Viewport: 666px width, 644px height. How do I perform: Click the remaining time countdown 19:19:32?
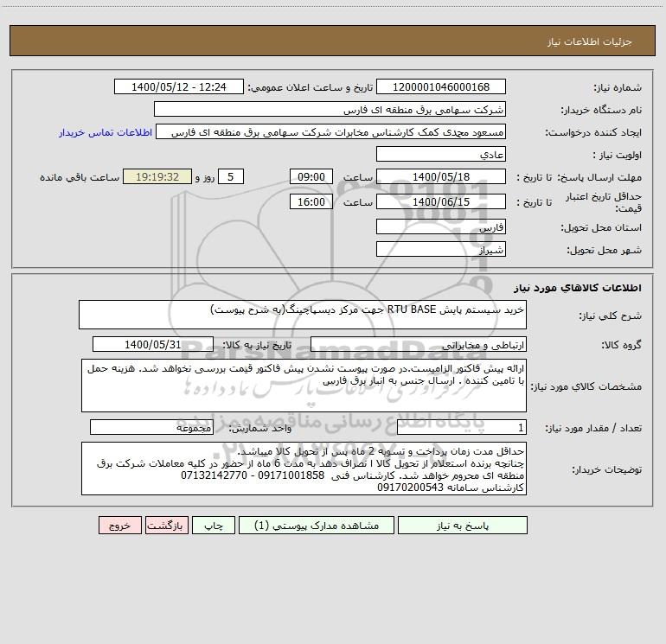(157, 176)
